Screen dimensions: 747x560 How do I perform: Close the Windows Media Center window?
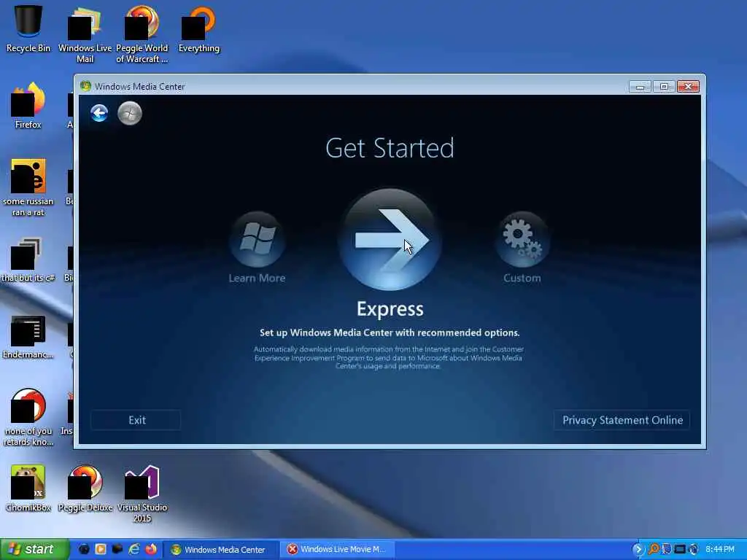688,87
